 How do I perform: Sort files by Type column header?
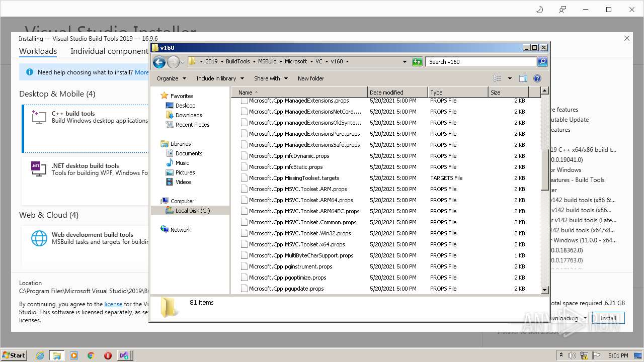point(458,93)
